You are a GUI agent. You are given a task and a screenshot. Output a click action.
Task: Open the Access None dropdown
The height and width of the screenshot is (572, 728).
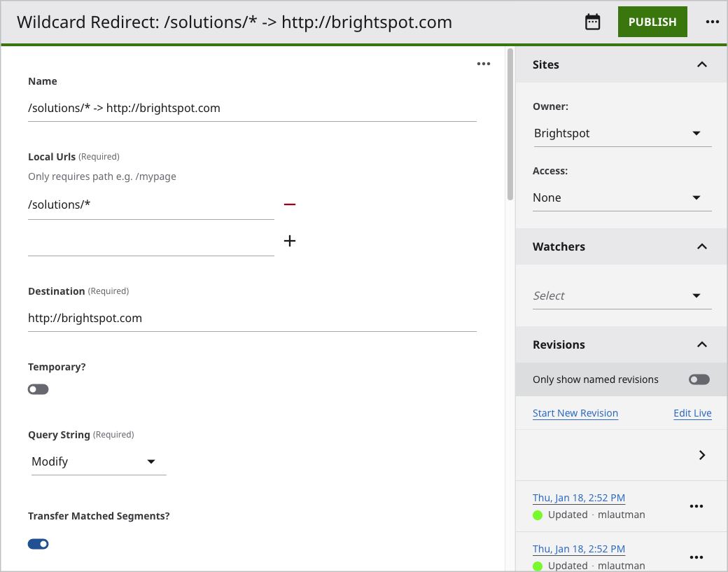tap(622, 198)
